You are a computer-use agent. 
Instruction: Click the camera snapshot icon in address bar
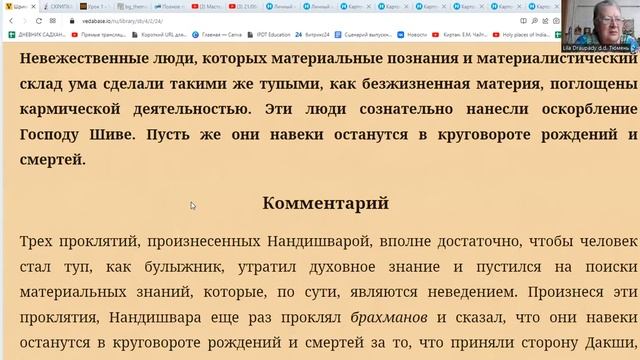click(556, 21)
